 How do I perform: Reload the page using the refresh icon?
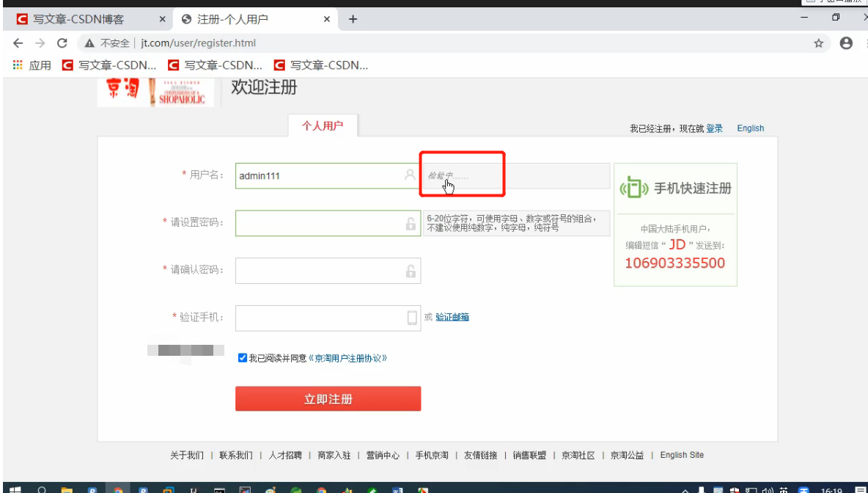point(62,43)
